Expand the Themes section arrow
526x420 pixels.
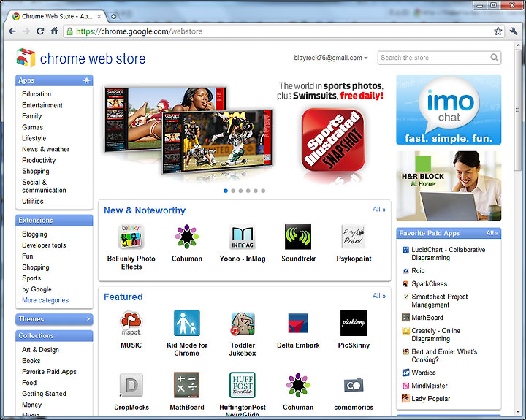tap(88, 319)
